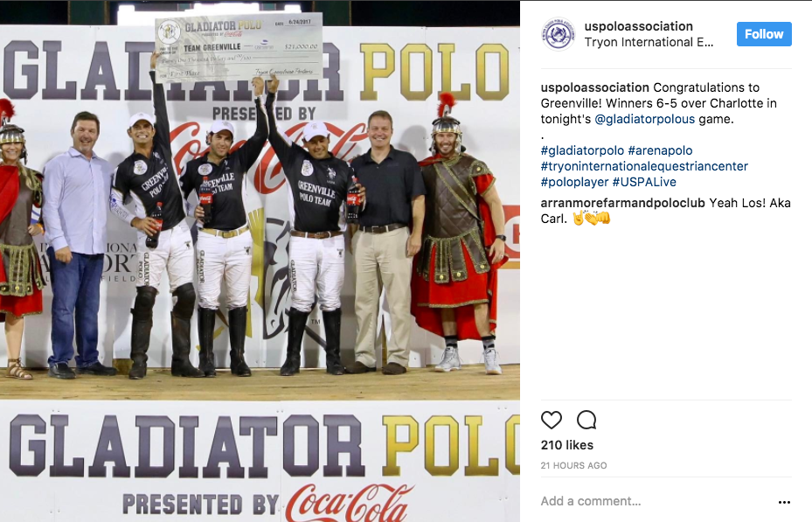Open uspoloassociation profile avatar
This screenshot has width=812, height=522.
click(x=559, y=34)
